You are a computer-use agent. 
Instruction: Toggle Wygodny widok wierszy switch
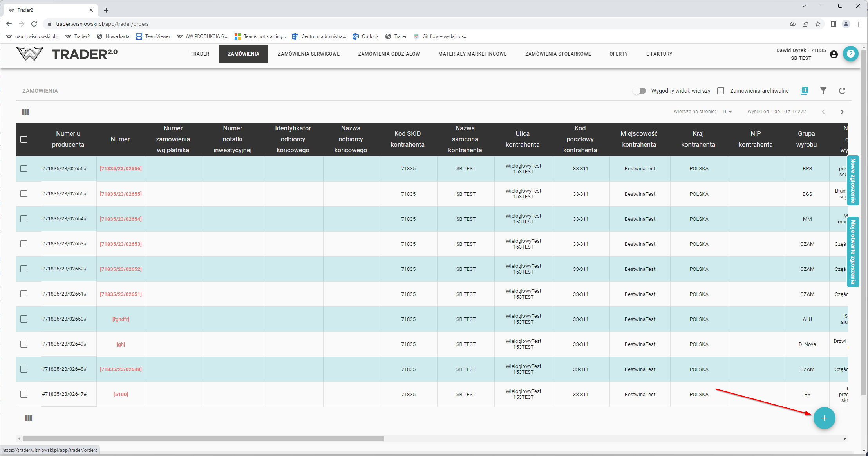639,91
